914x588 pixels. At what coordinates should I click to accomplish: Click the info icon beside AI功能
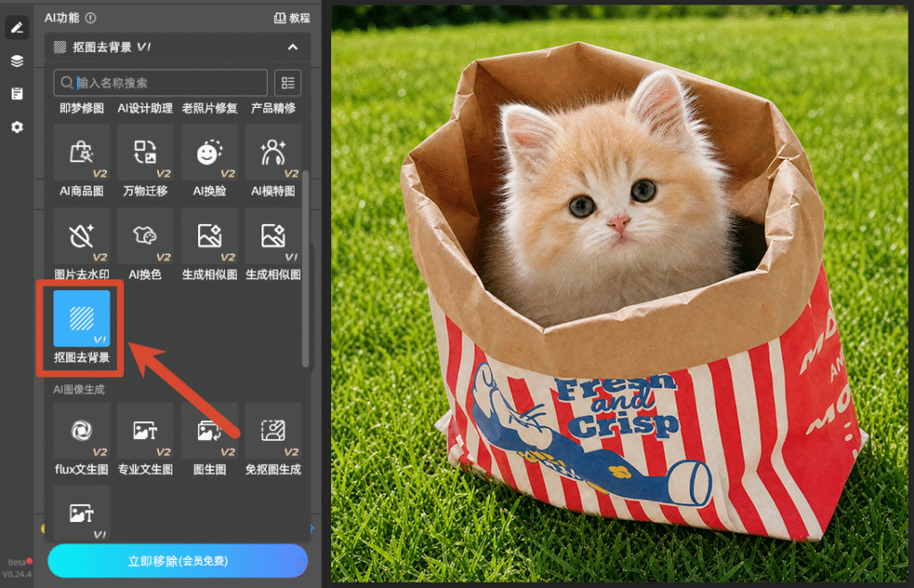(90, 18)
